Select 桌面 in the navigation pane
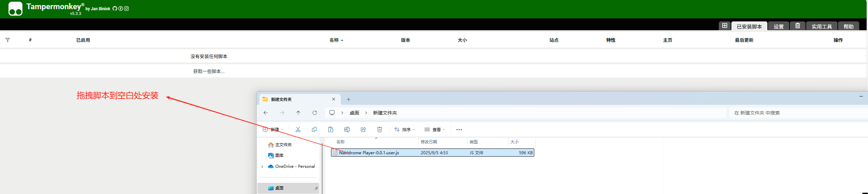 (x=288, y=188)
